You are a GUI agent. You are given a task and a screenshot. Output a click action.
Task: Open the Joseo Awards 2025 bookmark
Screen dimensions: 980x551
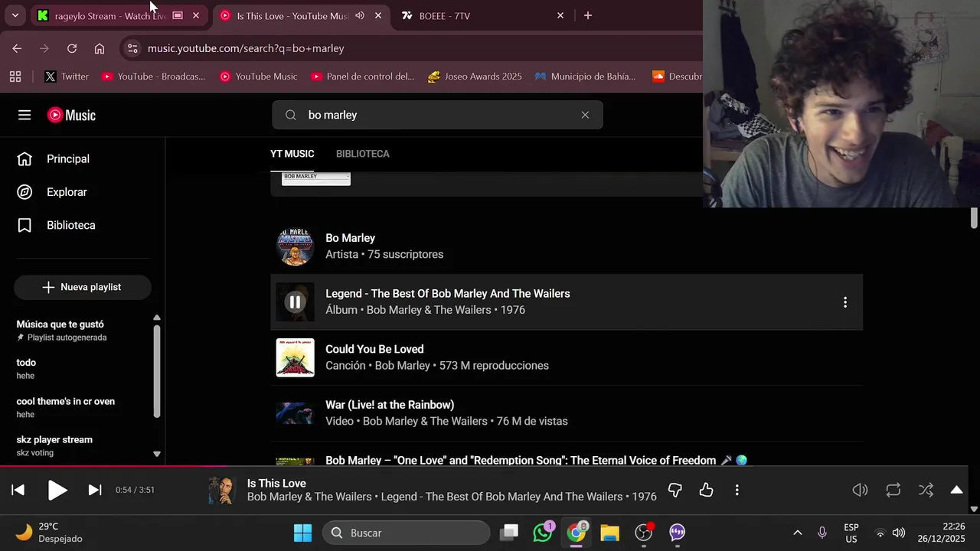pyautogui.click(x=475, y=77)
